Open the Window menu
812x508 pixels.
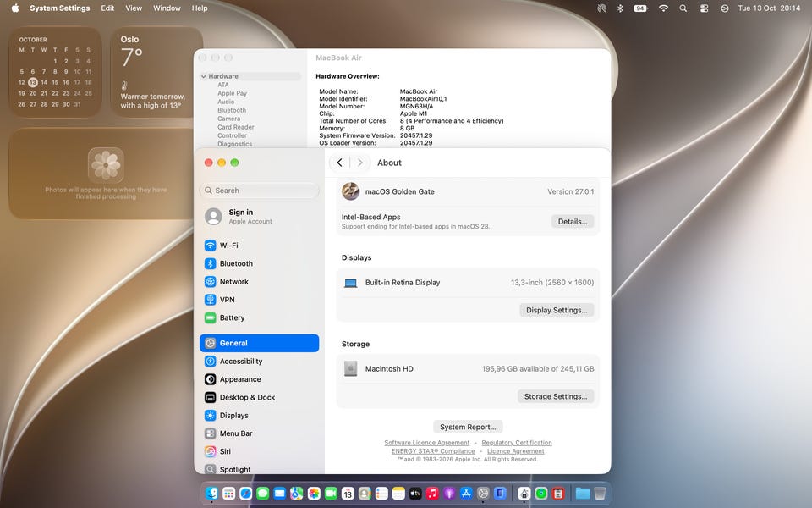pyautogui.click(x=167, y=8)
